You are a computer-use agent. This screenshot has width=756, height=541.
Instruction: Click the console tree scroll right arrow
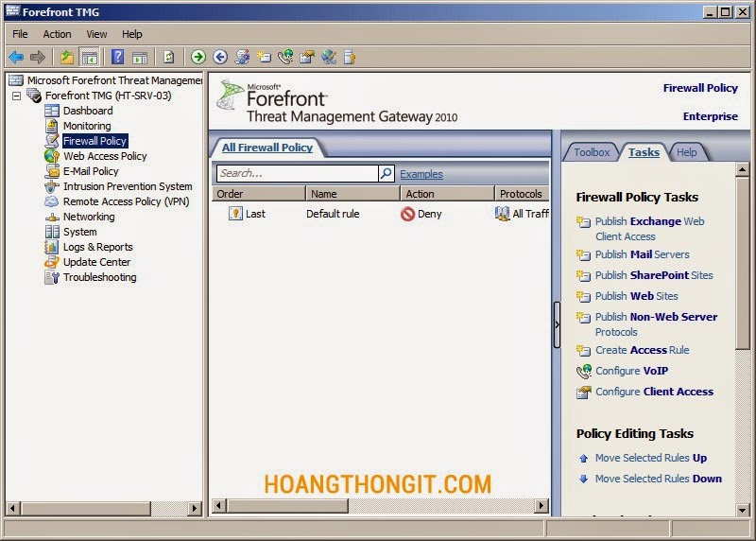click(195, 508)
